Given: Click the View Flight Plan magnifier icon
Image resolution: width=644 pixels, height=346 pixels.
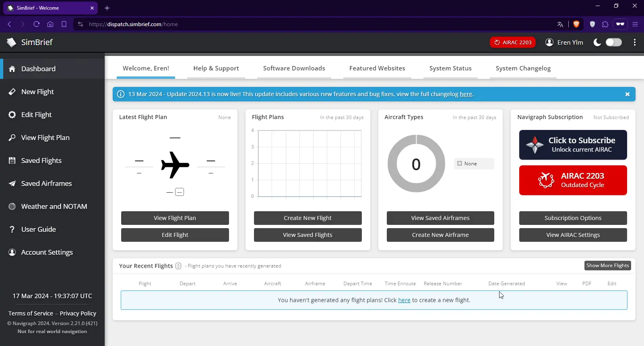Looking at the screenshot, I should coord(12,138).
